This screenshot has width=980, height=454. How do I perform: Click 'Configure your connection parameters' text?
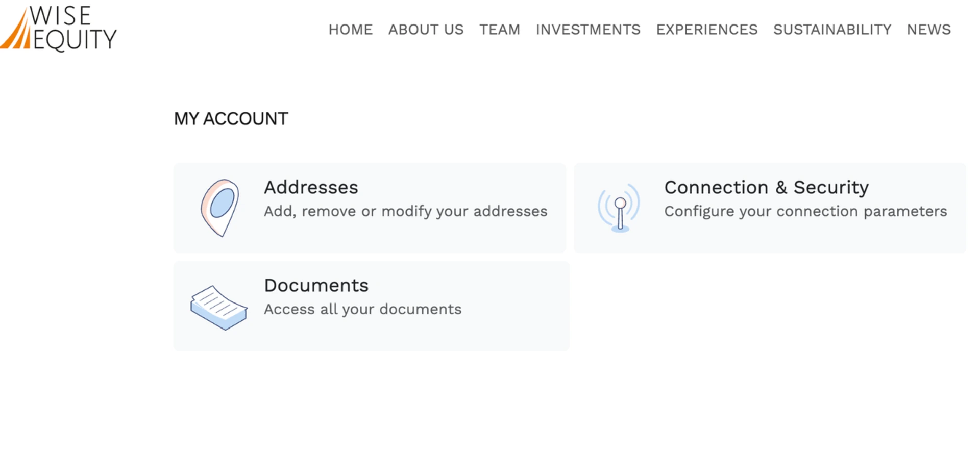tap(805, 211)
